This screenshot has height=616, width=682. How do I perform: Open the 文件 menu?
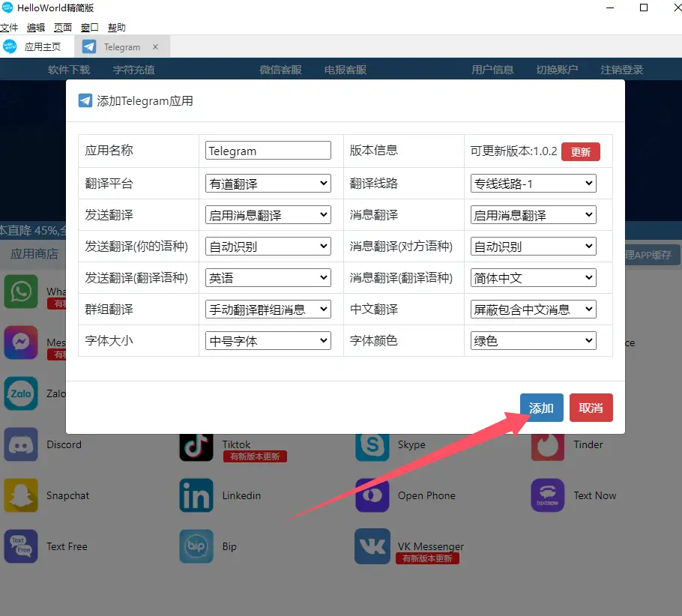point(9,28)
